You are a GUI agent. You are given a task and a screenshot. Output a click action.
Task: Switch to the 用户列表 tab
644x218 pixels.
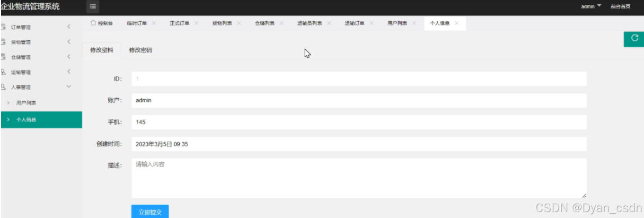coord(397,23)
